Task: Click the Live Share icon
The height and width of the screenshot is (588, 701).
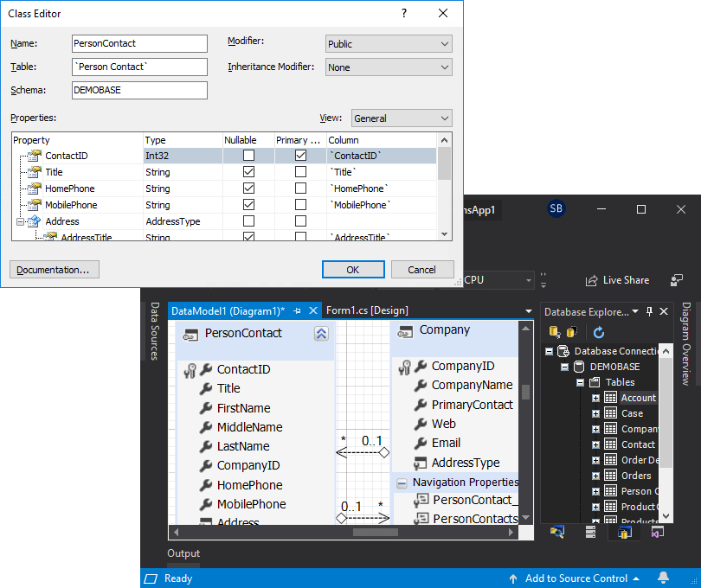Action: pyautogui.click(x=591, y=280)
